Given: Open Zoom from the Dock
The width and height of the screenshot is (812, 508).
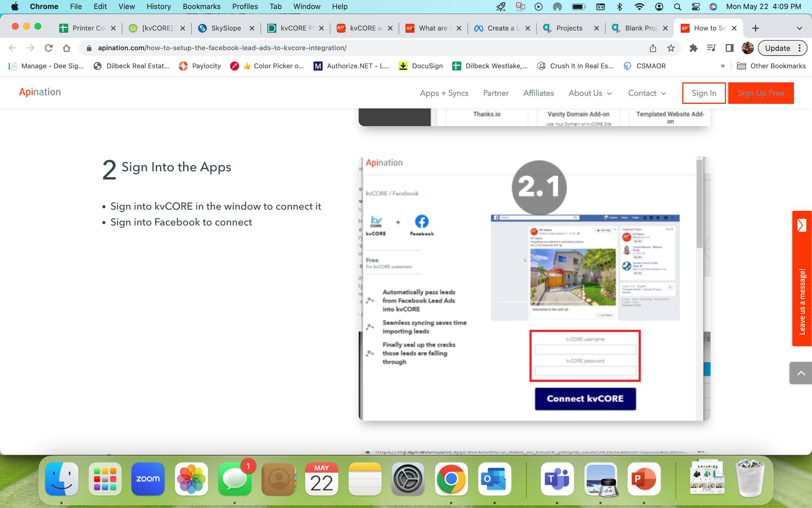Looking at the screenshot, I should coord(148,479).
